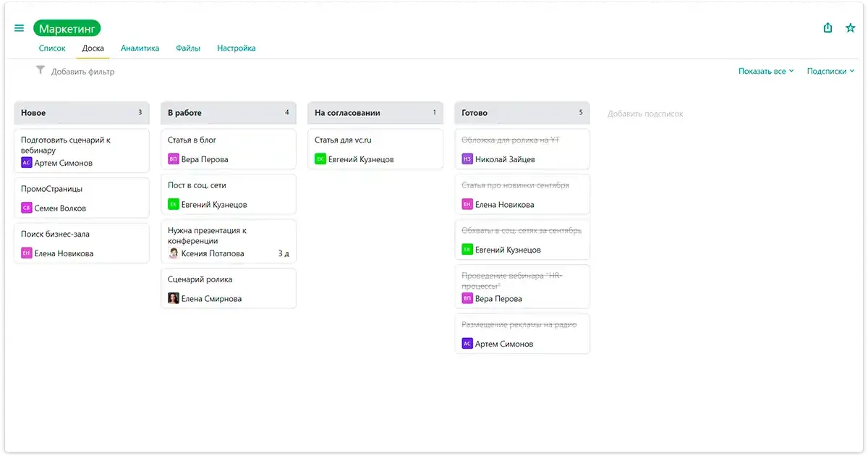The image size is (868, 456).
Task: Click the В работе column header
Action: pos(229,113)
